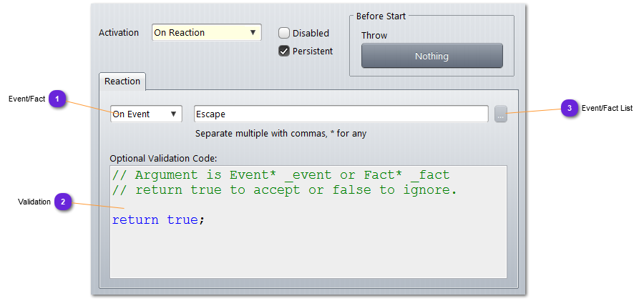
Task: Click the 'Optional Validation Code:' label
Action: (x=163, y=158)
